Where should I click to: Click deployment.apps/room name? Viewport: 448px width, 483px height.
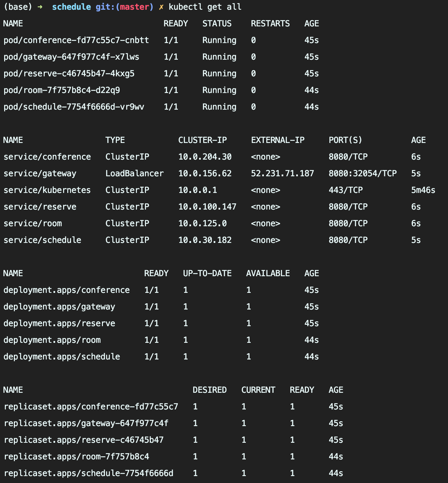tap(52, 340)
